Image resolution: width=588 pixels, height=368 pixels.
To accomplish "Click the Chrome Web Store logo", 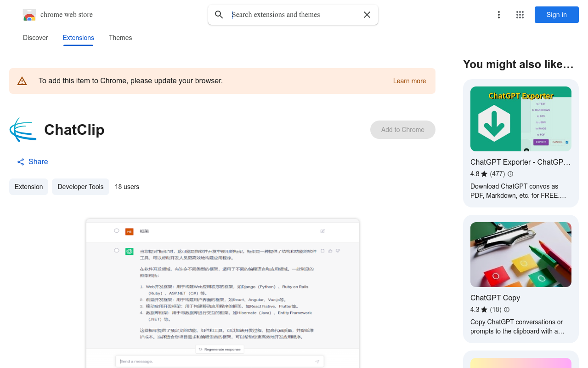I will click(x=29, y=15).
